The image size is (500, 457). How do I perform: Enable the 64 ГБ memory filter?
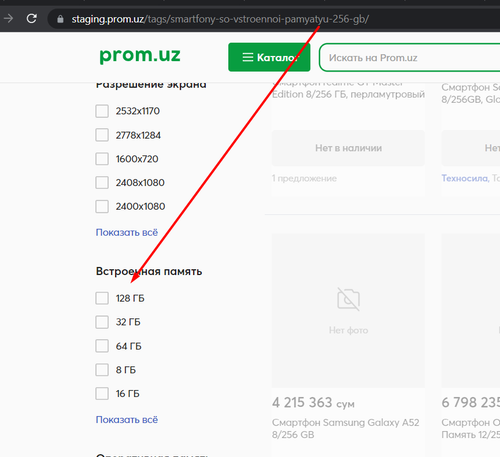tap(102, 346)
